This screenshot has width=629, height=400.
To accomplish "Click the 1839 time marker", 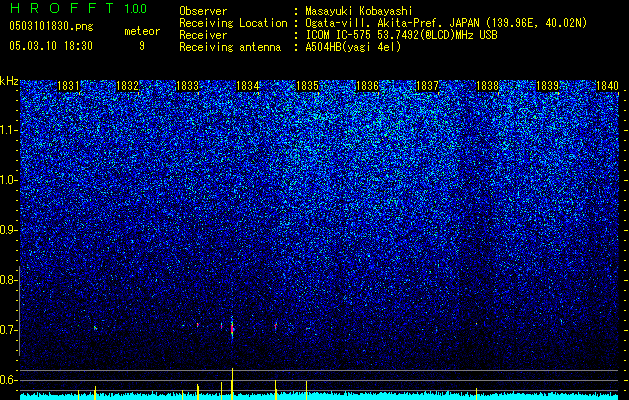I will point(547,86).
